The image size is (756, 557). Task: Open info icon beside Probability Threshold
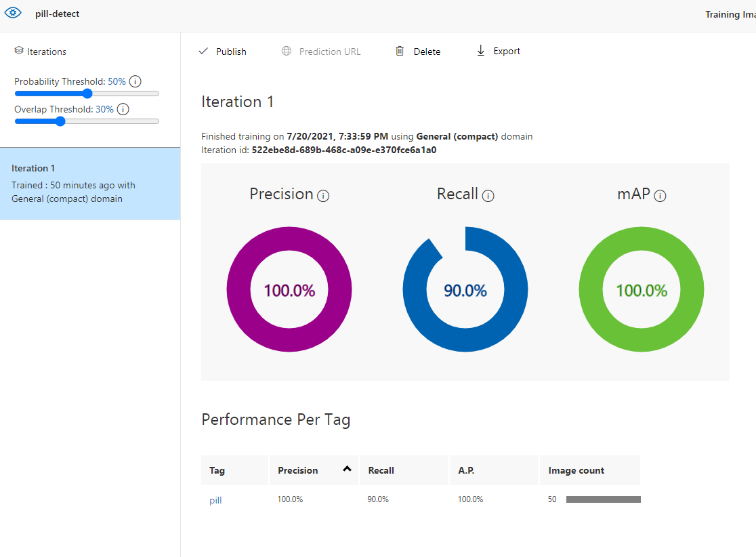click(135, 81)
